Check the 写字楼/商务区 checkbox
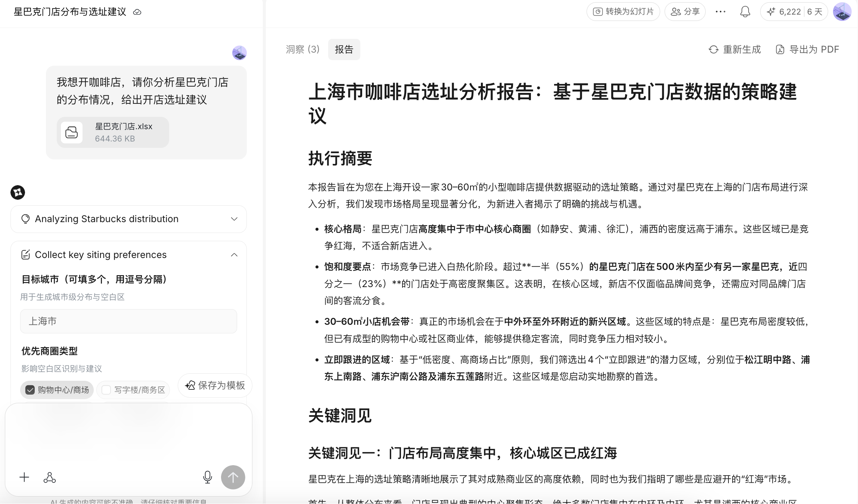 coord(106,390)
